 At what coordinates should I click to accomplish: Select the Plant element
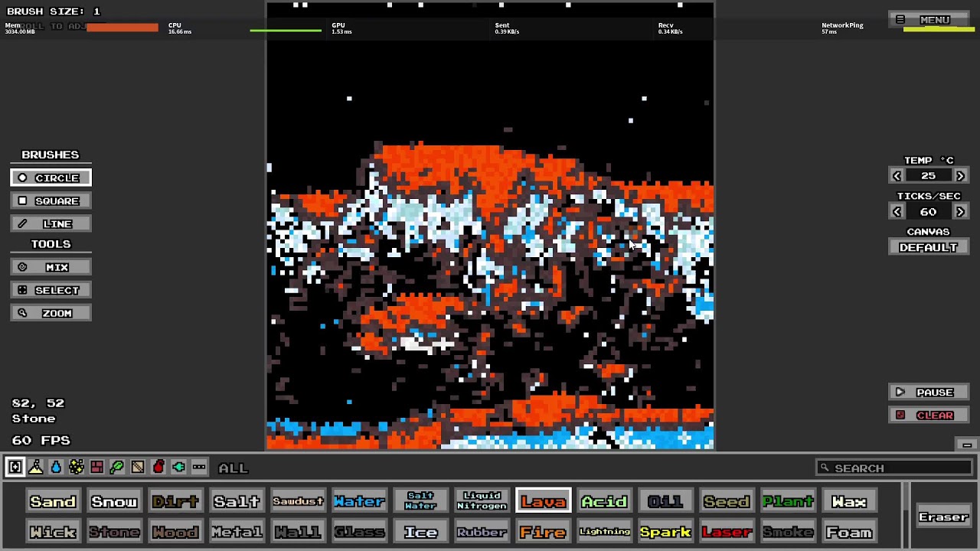pos(788,501)
